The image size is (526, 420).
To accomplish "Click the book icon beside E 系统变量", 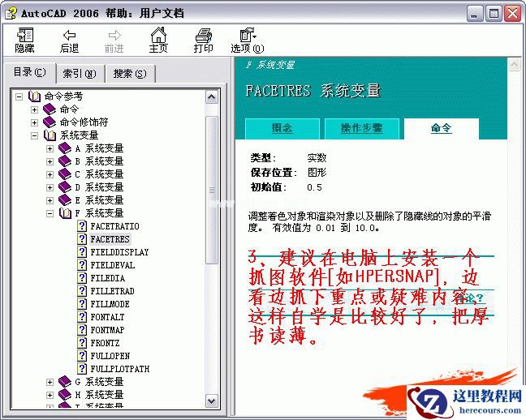I will (65, 200).
